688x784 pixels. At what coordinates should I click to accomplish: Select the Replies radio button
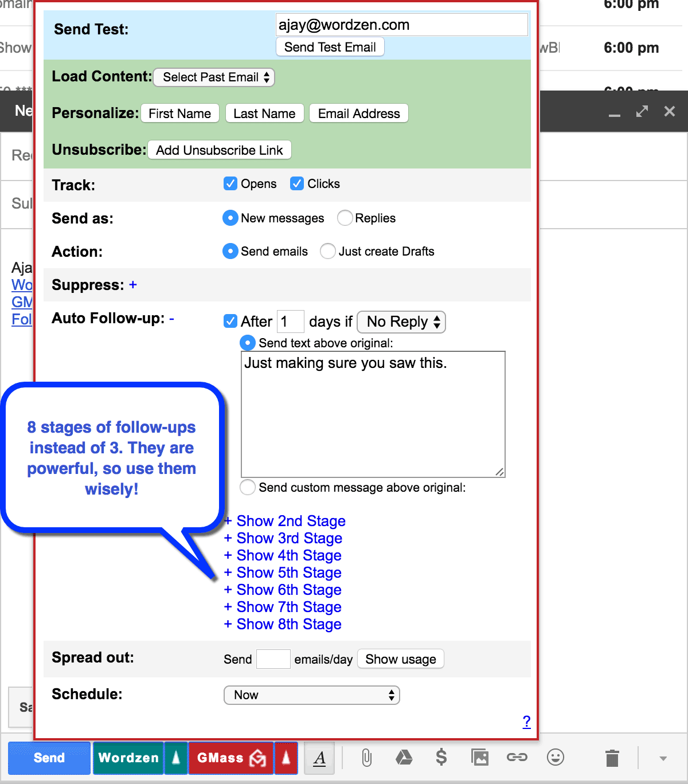[x=345, y=218]
